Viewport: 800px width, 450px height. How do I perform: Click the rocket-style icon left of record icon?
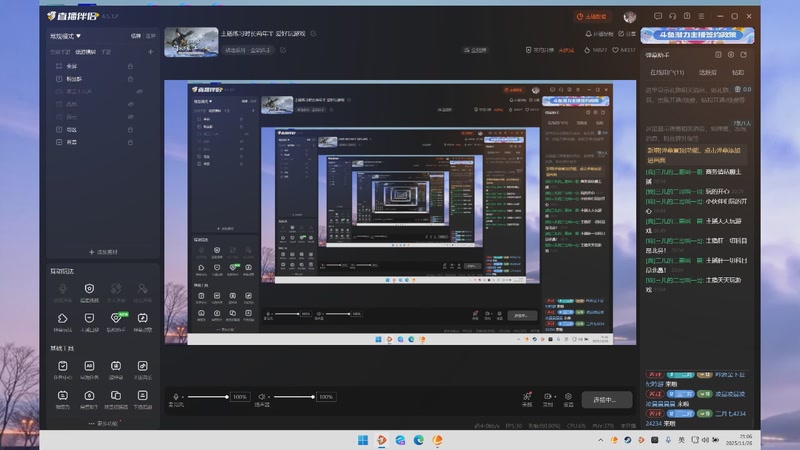click(527, 396)
